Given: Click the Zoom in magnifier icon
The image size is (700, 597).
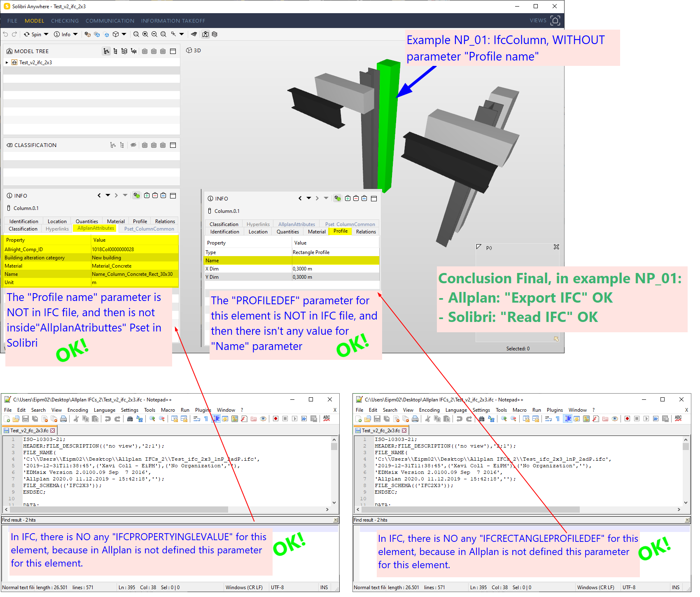Looking at the screenshot, I should [x=145, y=34].
